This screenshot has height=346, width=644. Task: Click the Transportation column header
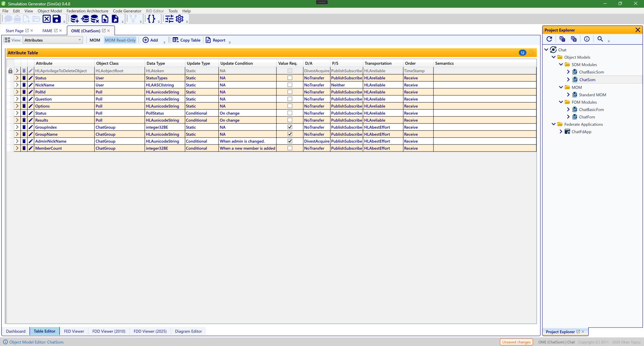[383, 63]
